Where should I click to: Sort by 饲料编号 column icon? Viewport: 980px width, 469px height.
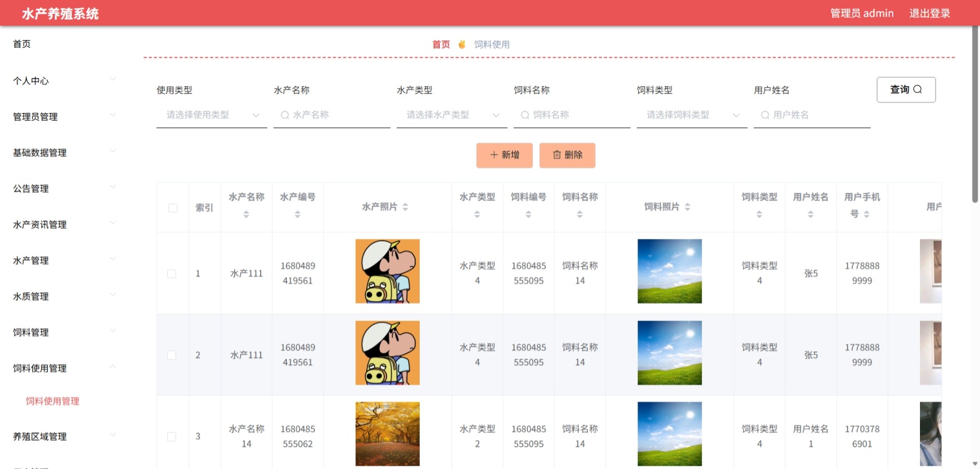[x=528, y=214]
